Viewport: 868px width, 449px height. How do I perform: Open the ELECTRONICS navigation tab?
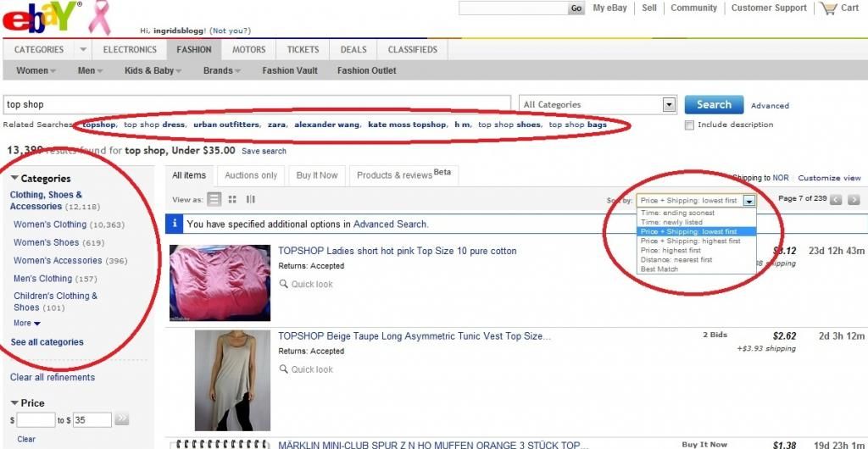(130, 49)
